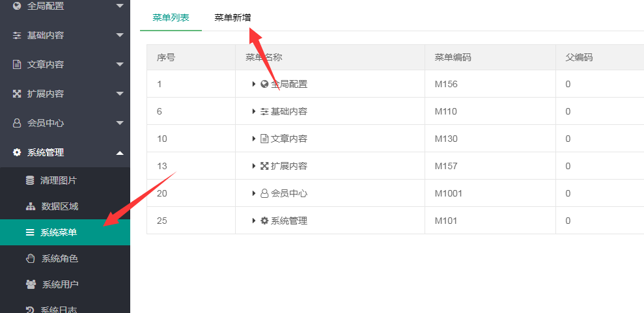The image size is (644, 313).
Task: Click the 菜单编码 column header
Action: (x=453, y=57)
